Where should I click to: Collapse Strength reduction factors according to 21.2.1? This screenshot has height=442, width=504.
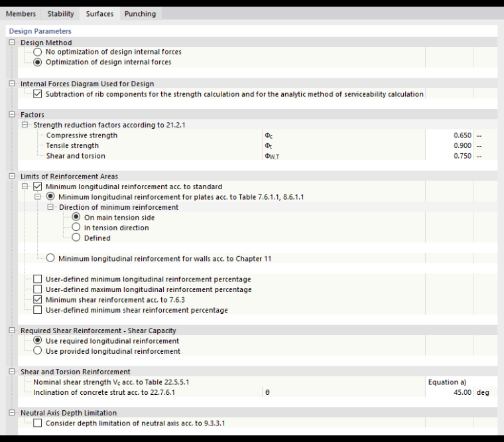[25, 125]
